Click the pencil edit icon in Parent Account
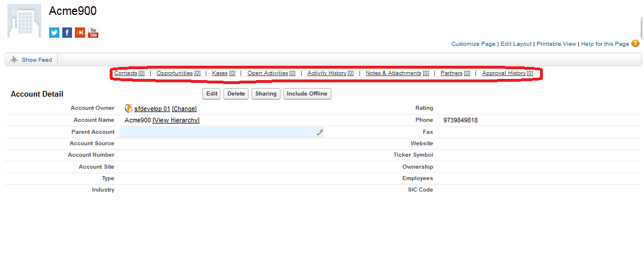Screen dimensions: 644x263 point(320,132)
